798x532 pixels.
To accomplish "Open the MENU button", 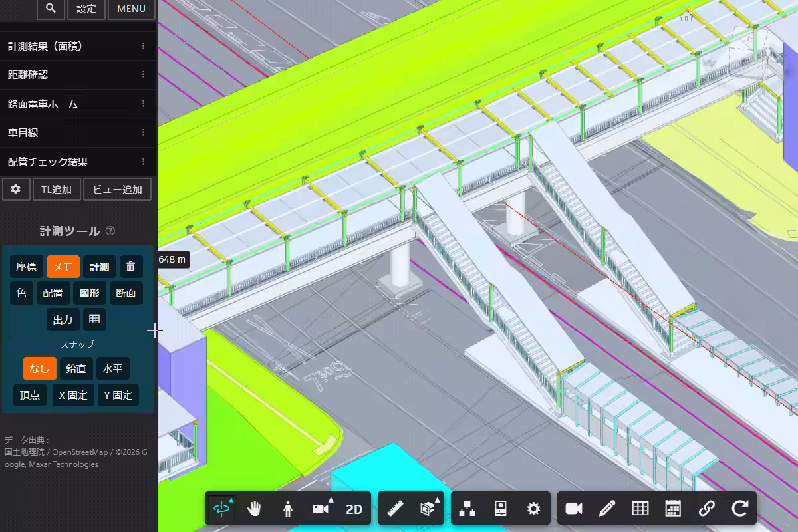I will [x=131, y=9].
